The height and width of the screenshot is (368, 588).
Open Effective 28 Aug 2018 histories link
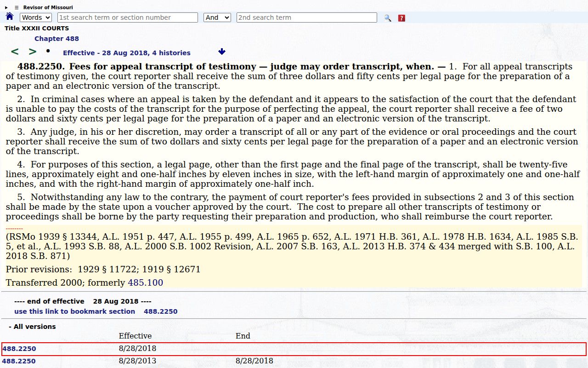[x=126, y=53]
